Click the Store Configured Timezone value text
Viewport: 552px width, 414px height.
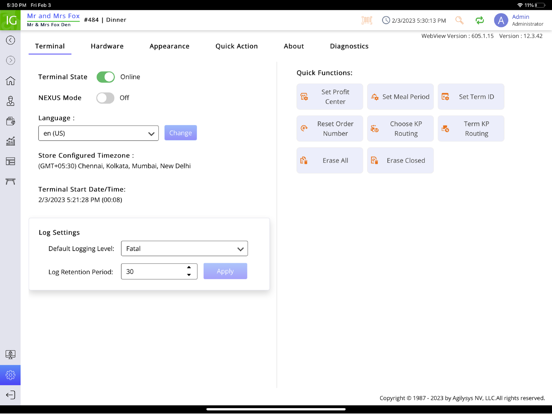coord(114,166)
